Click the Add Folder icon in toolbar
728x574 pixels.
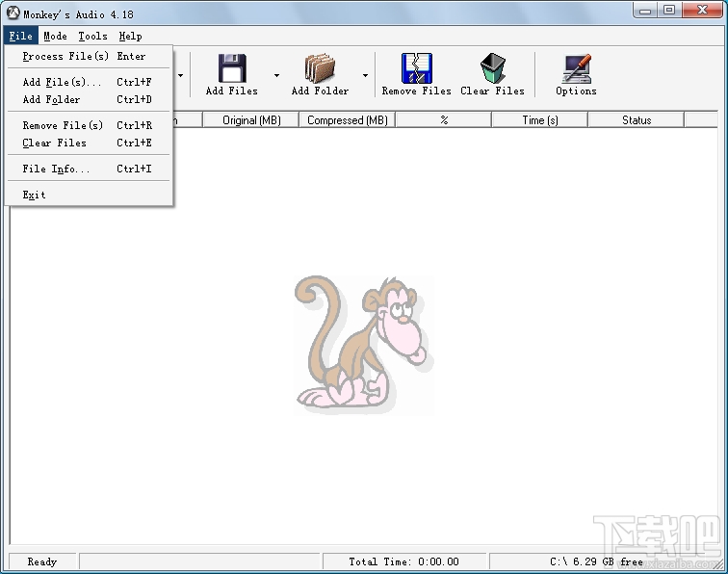click(320, 68)
